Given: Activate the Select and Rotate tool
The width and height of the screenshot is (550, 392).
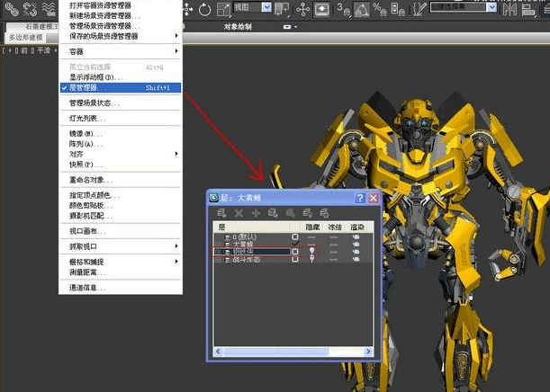Looking at the screenshot, I should pyautogui.click(x=204, y=10).
